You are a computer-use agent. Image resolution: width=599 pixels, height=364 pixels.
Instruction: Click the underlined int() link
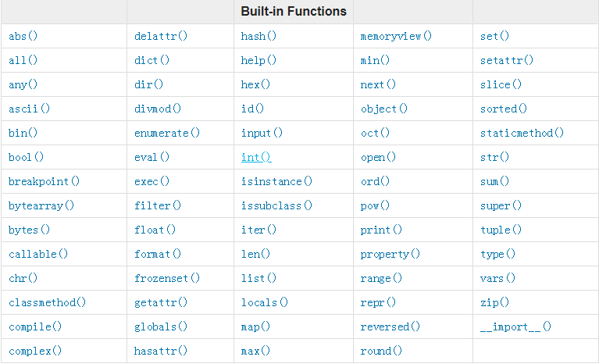(x=256, y=157)
